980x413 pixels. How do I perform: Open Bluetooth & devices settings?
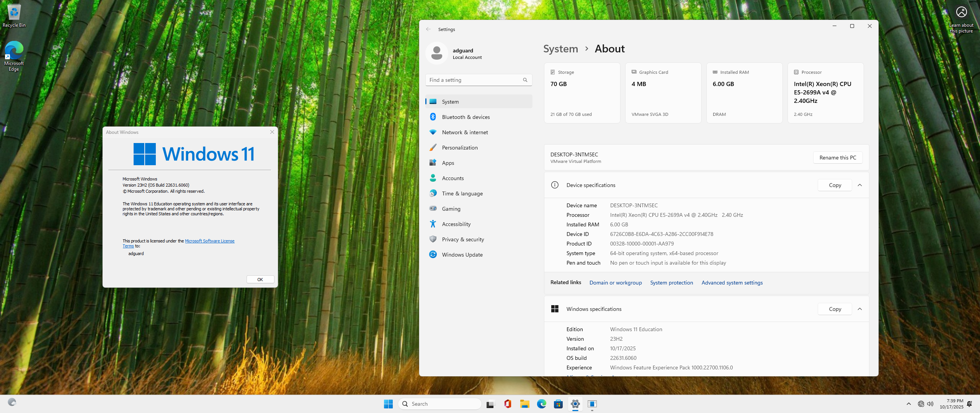tap(465, 117)
